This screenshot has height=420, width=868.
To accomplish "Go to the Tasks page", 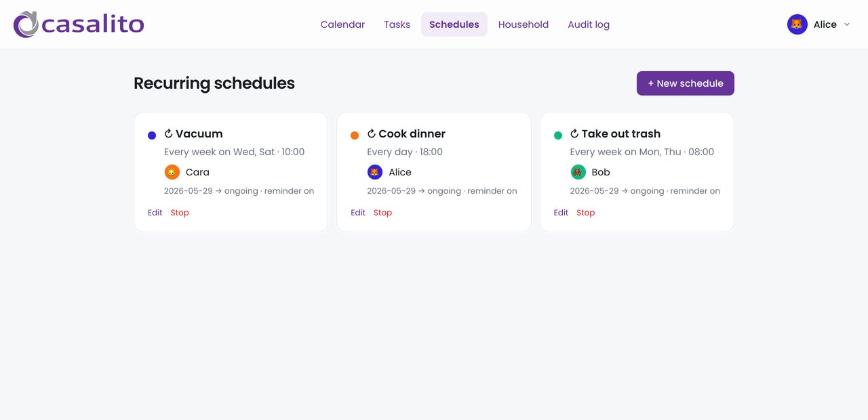I will 397,24.
